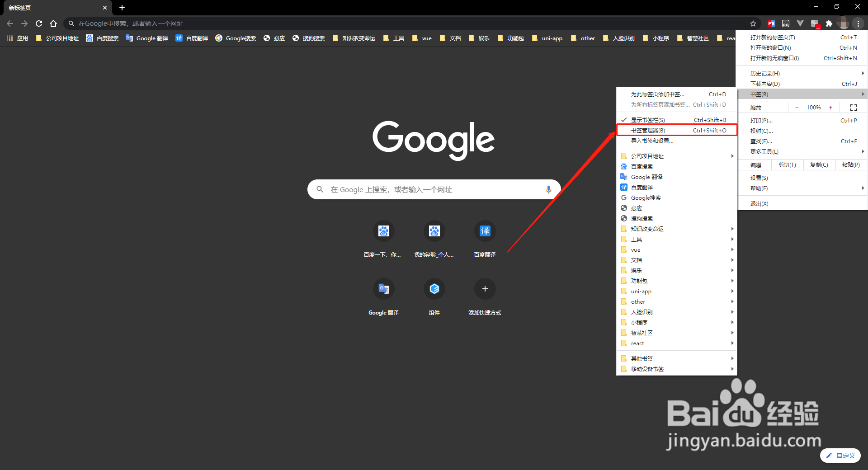Expand the 公司项目地址 folder in submenu
Screen dimensions: 868x470
pos(677,156)
